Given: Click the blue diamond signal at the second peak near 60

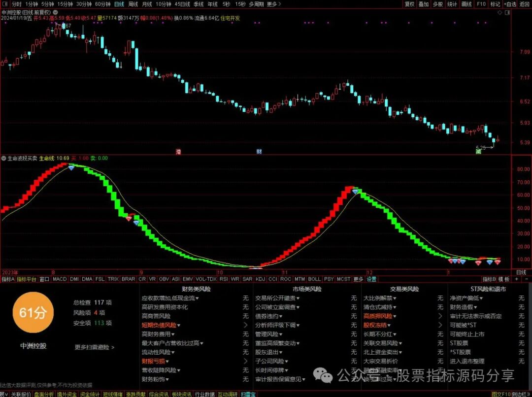Looking at the screenshot, I should point(355,192).
